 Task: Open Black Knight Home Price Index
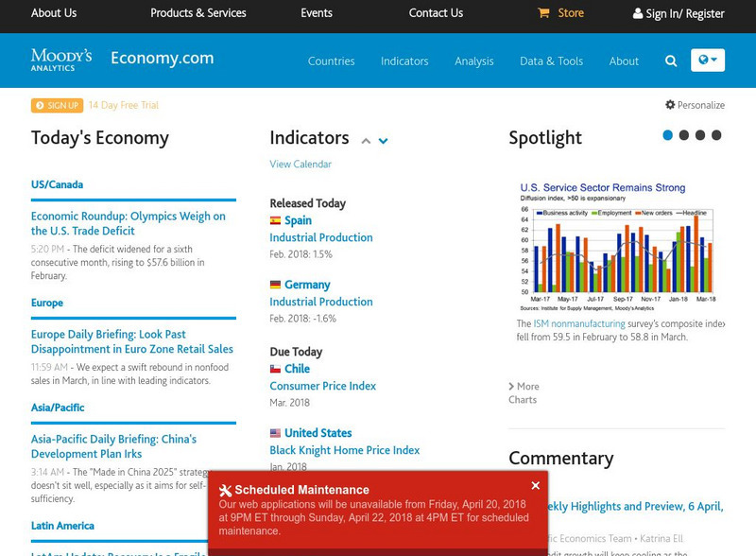(345, 450)
